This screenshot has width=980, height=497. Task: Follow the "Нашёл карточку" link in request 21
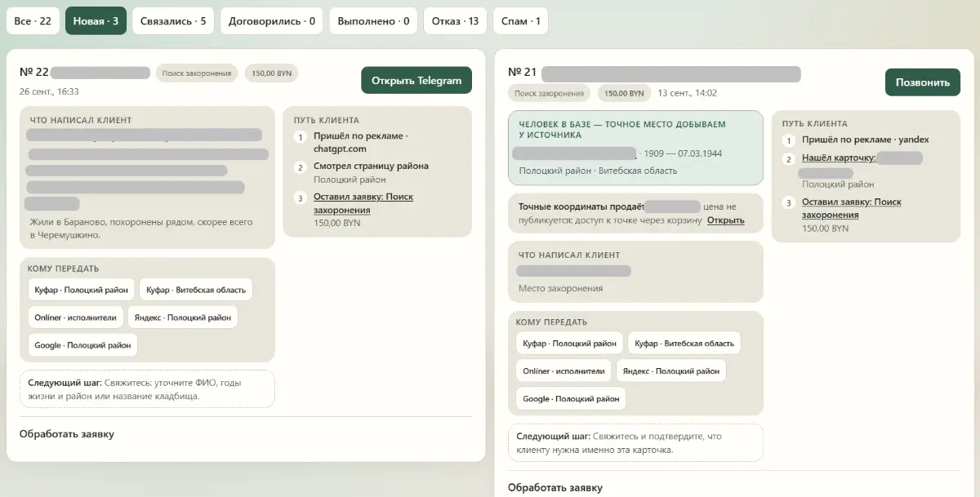(839, 158)
